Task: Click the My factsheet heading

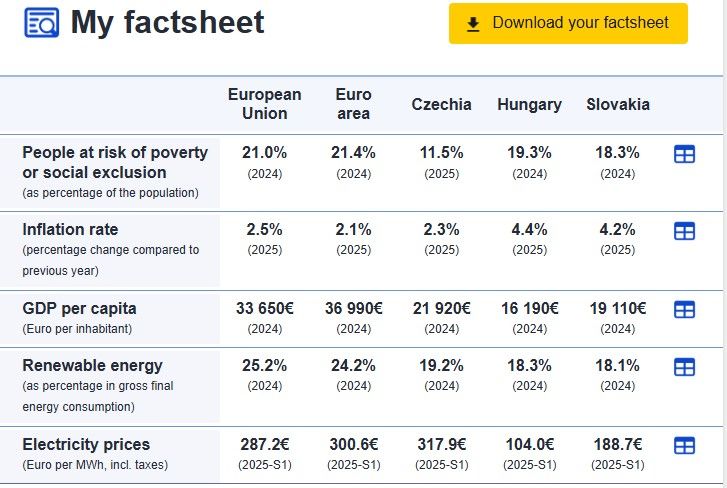Action: pos(167,22)
